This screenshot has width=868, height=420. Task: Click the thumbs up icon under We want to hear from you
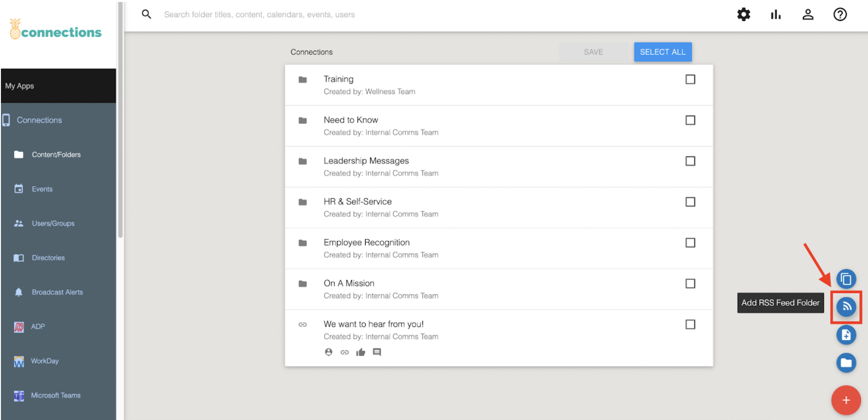coord(361,352)
